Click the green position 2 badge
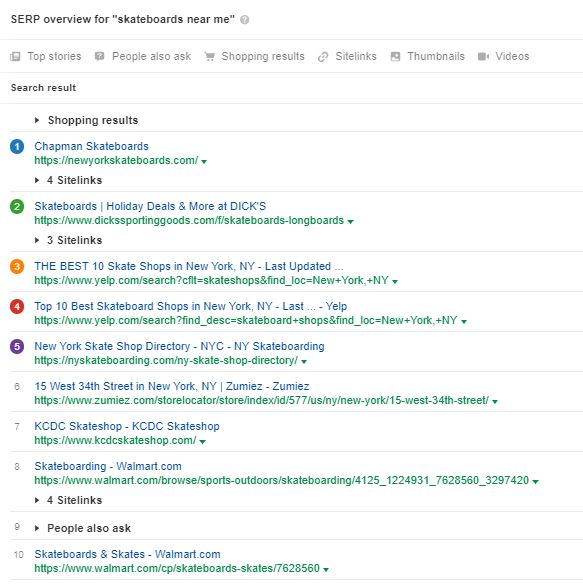Image resolution: width=583 pixels, height=587 pixels. [17, 206]
